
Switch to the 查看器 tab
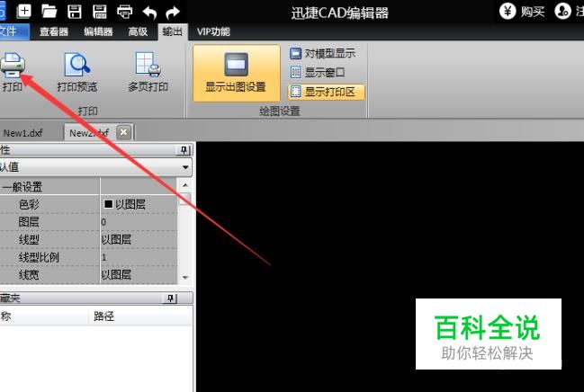pyautogui.click(x=54, y=31)
